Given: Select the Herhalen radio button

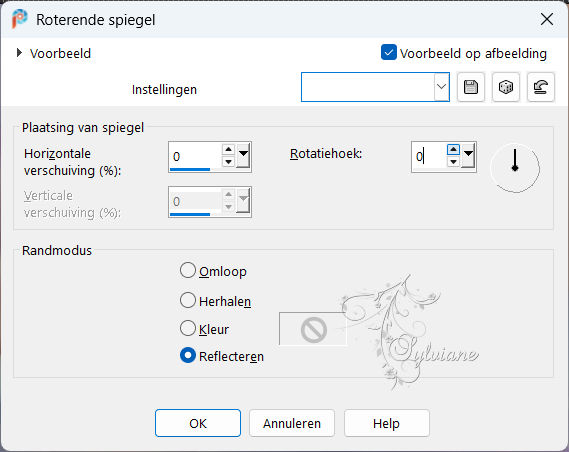Looking at the screenshot, I should tap(188, 300).
